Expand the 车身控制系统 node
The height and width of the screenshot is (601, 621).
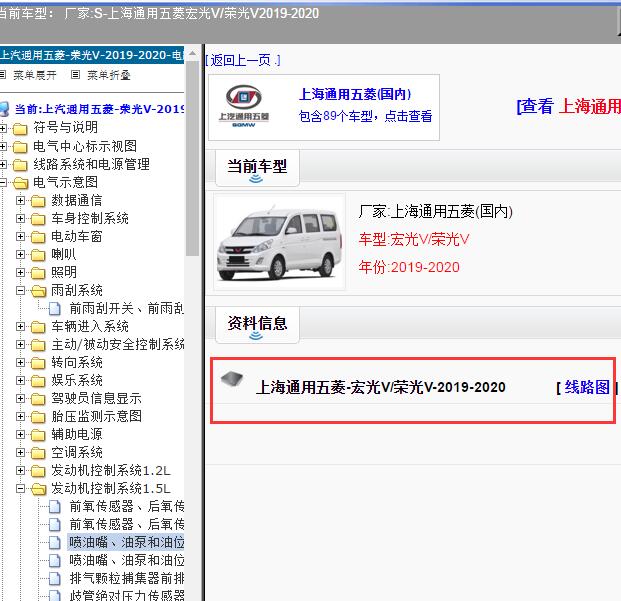click(x=20, y=219)
